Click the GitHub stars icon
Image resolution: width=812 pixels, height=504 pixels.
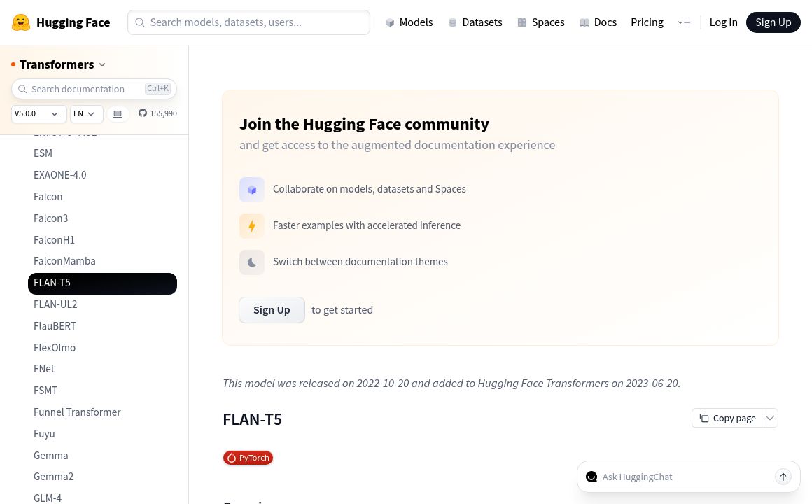click(143, 113)
